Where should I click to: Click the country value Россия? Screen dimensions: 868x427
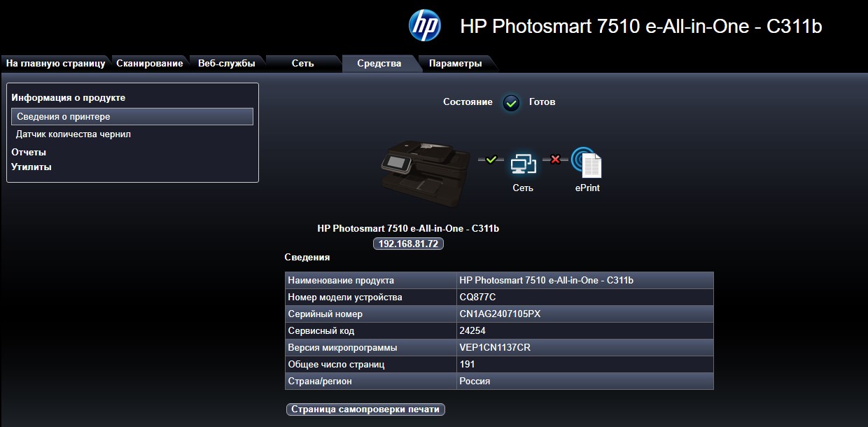pos(475,381)
